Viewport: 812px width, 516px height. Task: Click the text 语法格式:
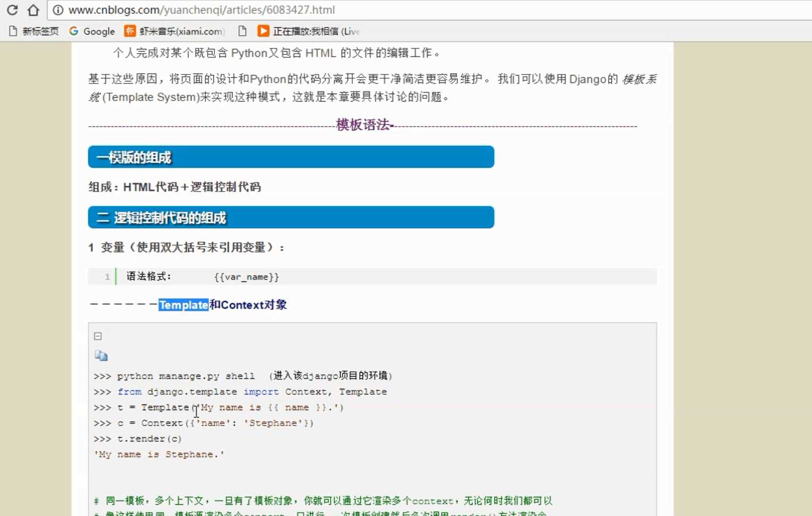tap(148, 276)
